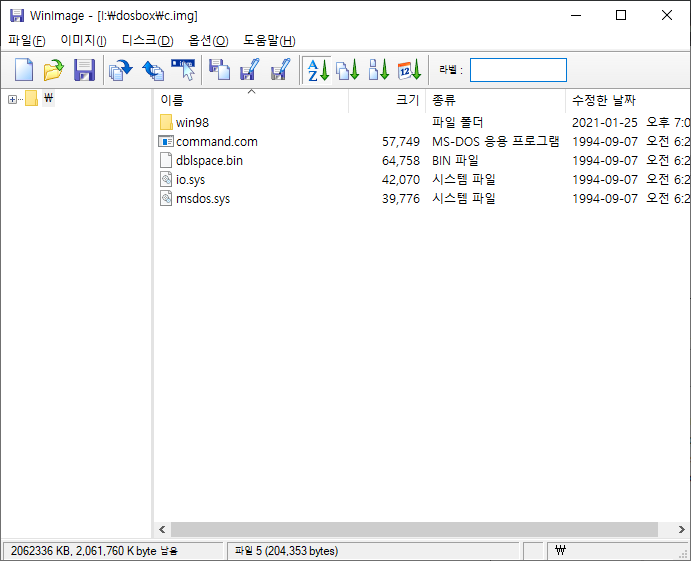Open the 도움말(H) menu
The width and height of the screenshot is (691, 561).
[269, 41]
